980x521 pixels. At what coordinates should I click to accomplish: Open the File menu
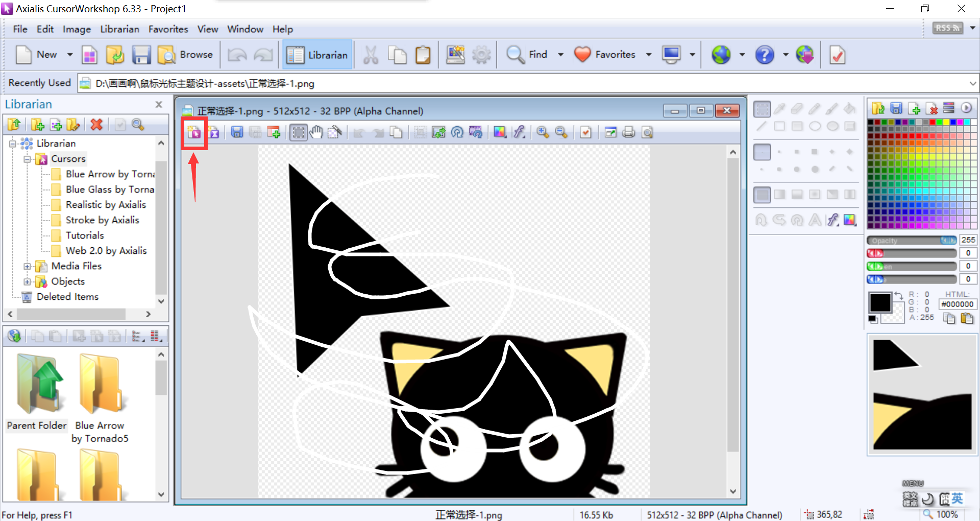coord(20,29)
